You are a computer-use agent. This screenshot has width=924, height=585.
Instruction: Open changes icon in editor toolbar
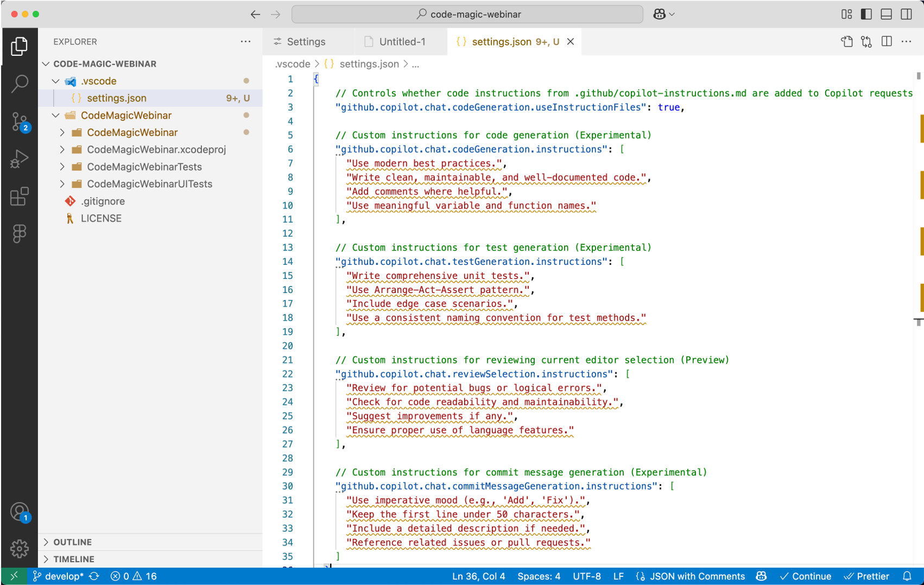[x=866, y=42]
